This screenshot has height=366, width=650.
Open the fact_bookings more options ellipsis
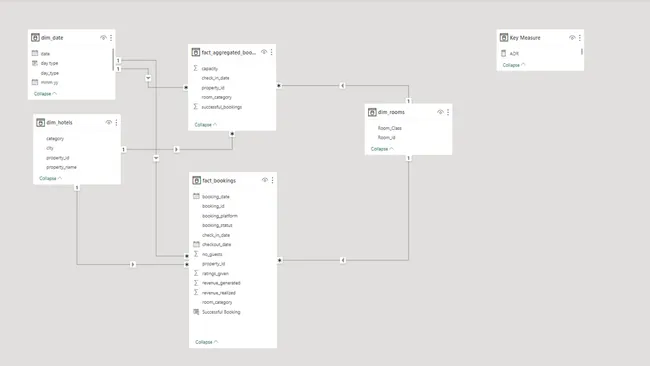(x=272, y=180)
